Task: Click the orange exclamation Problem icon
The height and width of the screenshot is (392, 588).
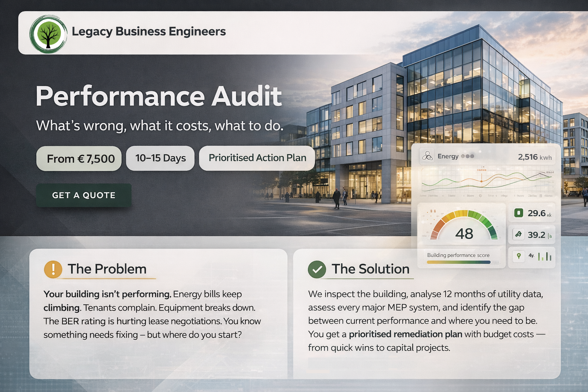Action: point(53,269)
